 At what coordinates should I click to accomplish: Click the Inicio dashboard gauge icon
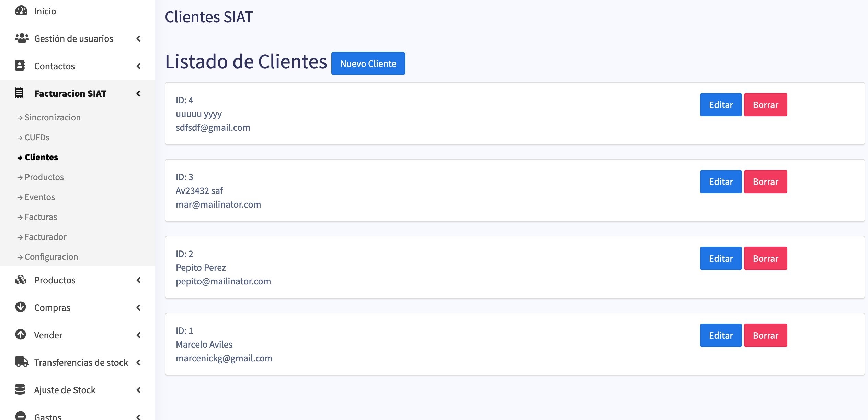tap(21, 11)
